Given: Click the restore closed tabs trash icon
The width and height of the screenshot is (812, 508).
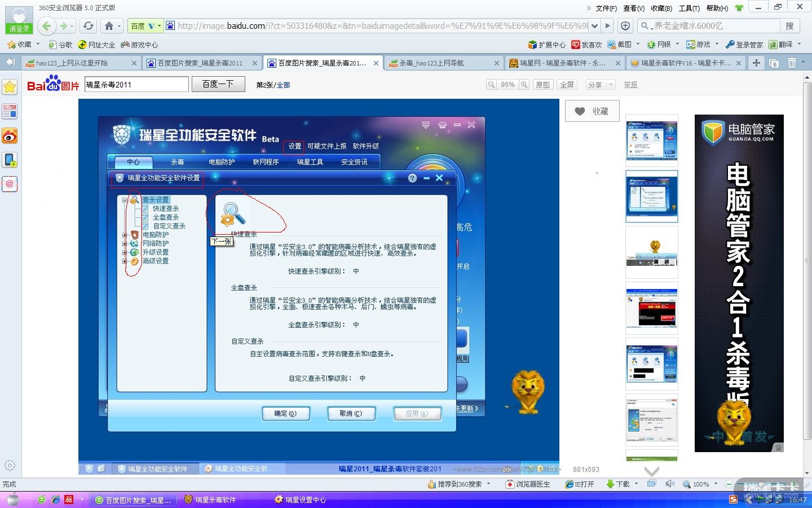Looking at the screenshot, I should tap(792, 63).
